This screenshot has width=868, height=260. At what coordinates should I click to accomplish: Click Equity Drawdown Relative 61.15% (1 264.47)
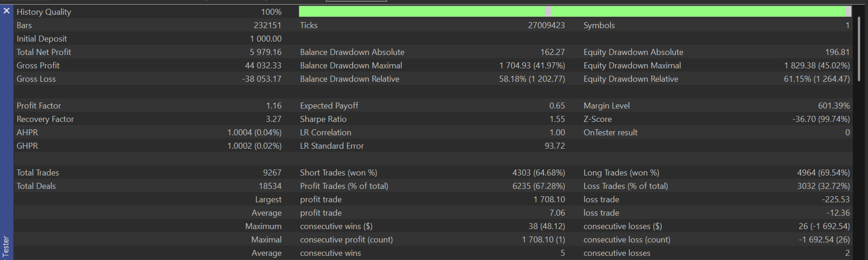tap(817, 79)
